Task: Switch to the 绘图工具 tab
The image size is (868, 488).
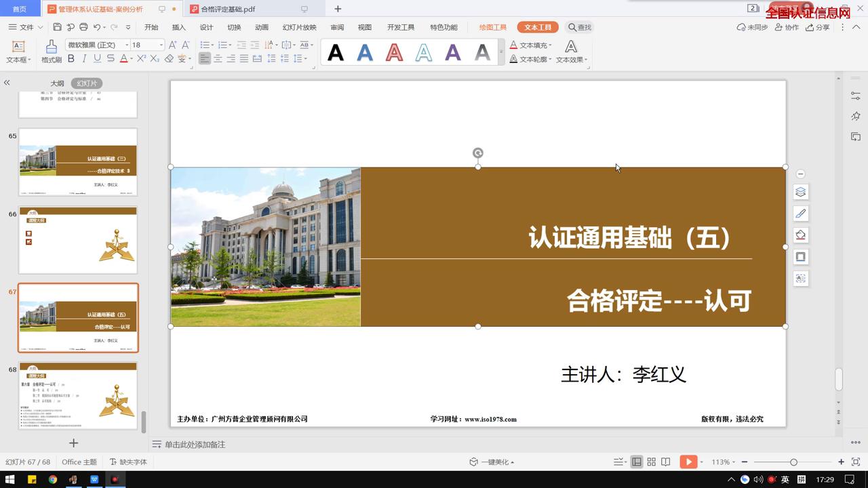Action: coord(493,27)
